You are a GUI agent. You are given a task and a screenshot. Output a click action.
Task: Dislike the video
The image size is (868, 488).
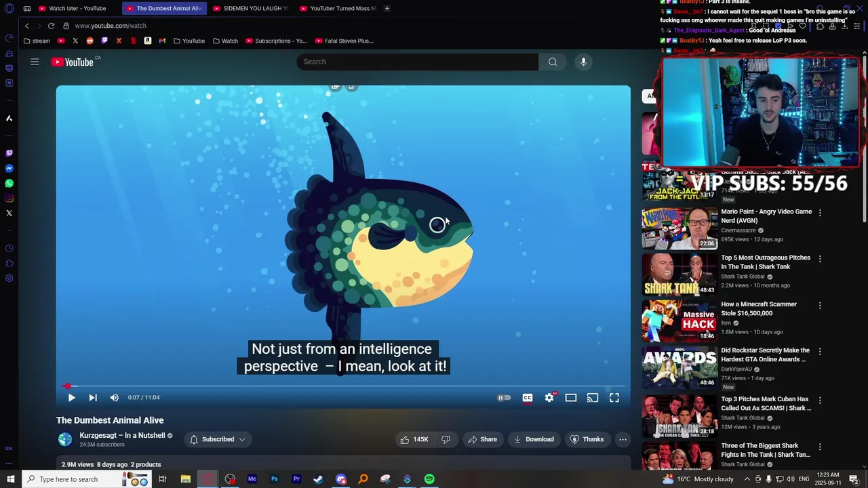coord(446,439)
